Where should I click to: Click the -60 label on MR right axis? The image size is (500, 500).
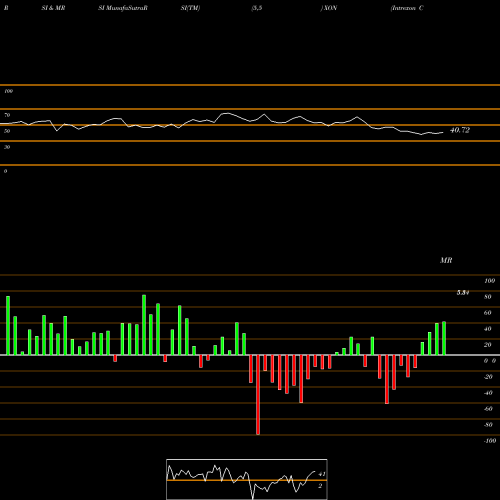tap(488, 409)
